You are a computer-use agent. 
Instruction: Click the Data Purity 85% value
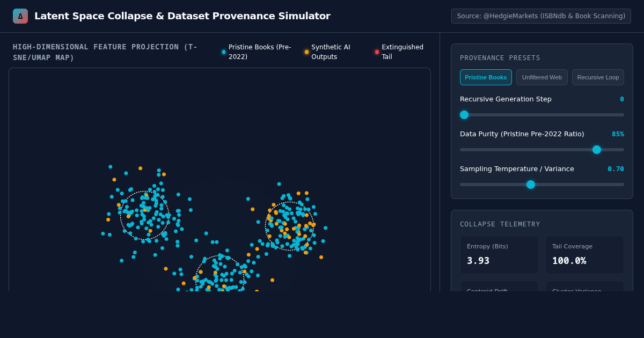coord(618,134)
